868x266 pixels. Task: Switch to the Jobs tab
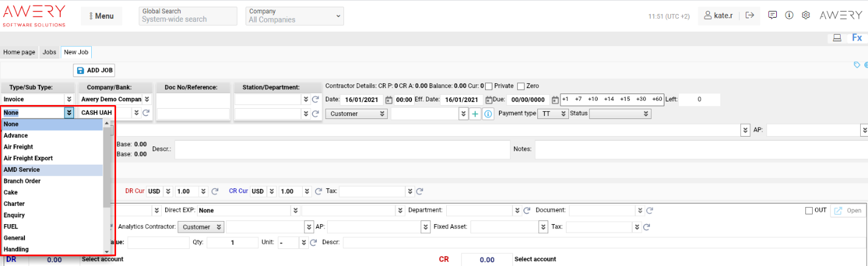coord(49,52)
